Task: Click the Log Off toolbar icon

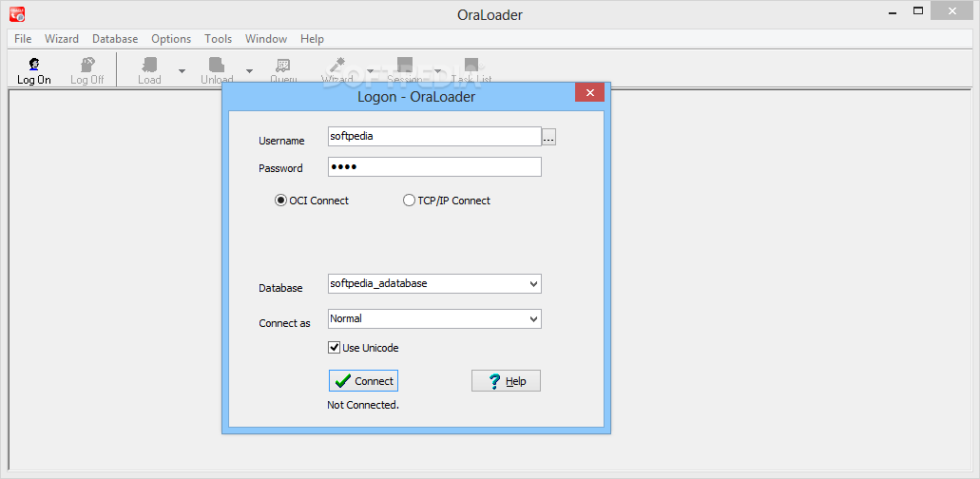Action: (x=86, y=70)
